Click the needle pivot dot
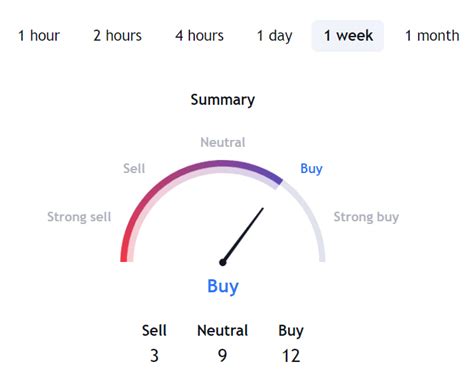 [x=223, y=263]
